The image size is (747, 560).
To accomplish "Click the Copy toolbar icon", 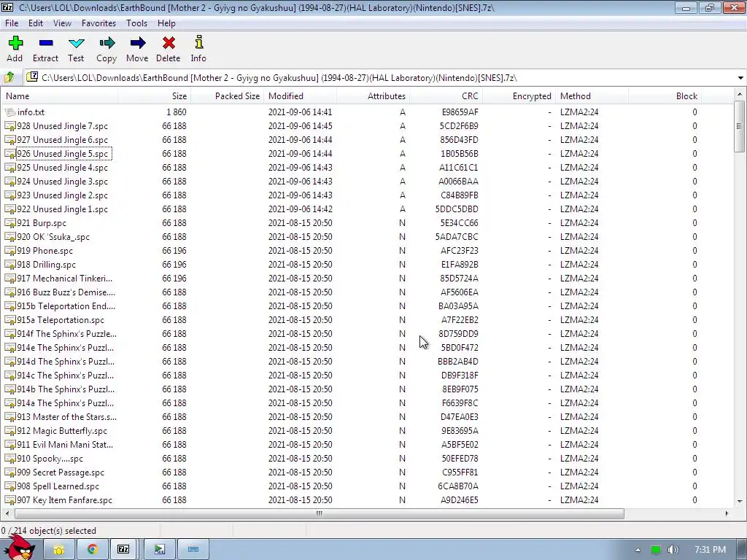I will click(x=107, y=43).
